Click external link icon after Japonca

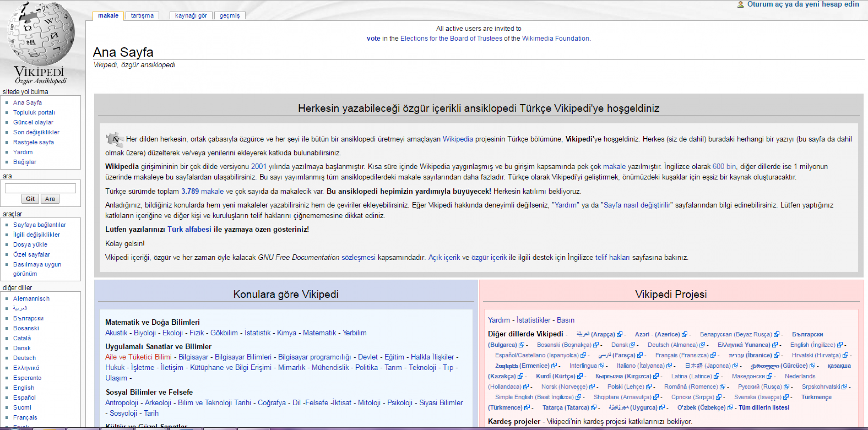point(735,366)
